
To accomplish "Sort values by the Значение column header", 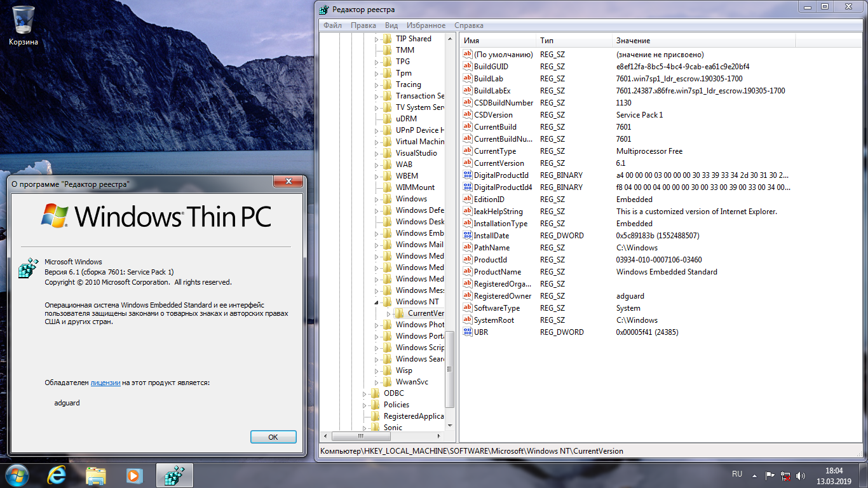I will click(703, 41).
